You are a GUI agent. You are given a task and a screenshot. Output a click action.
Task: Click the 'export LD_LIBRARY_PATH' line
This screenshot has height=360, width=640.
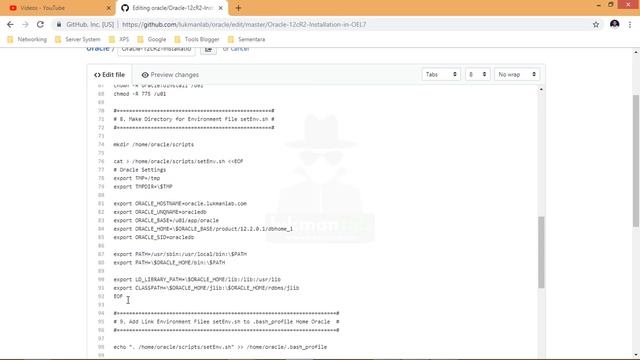coord(197,280)
